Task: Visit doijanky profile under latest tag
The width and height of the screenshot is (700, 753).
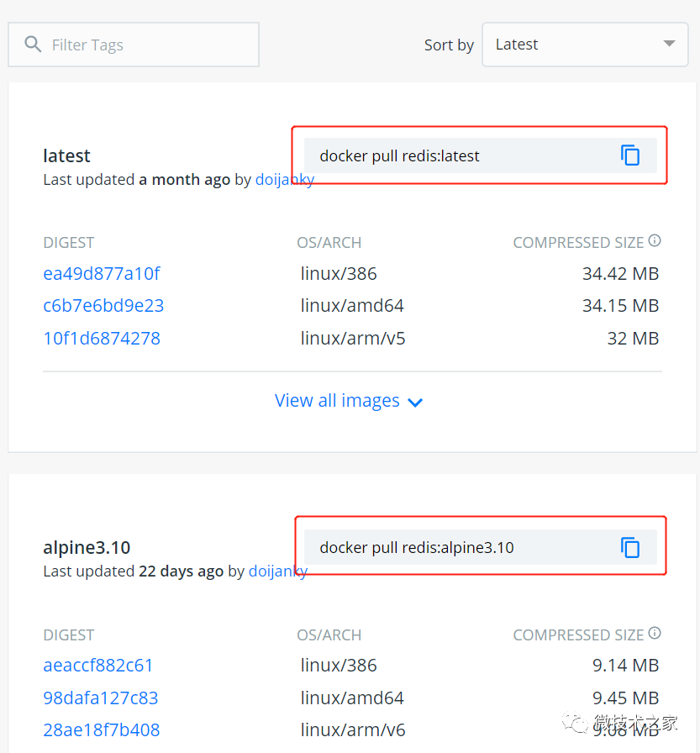Action: pyautogui.click(x=285, y=180)
